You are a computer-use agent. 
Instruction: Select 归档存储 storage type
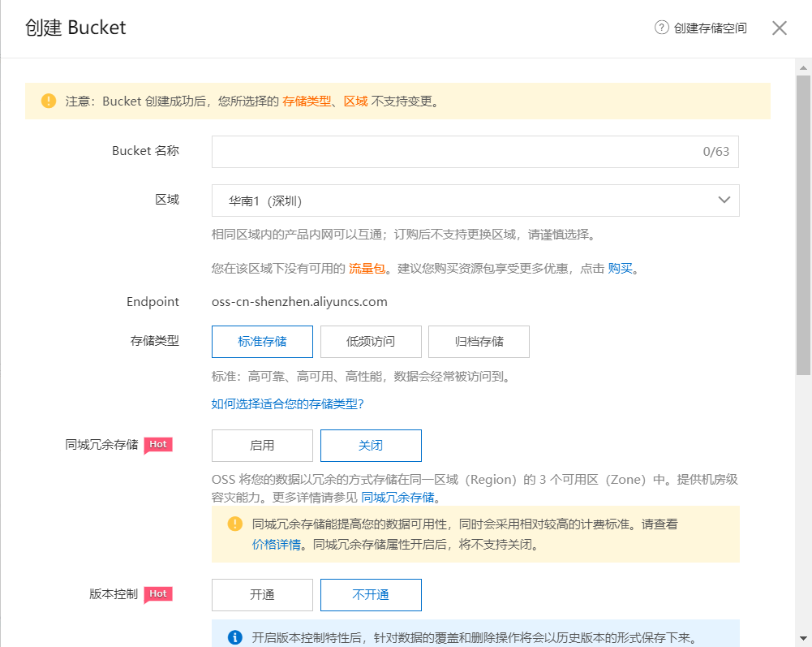(479, 342)
